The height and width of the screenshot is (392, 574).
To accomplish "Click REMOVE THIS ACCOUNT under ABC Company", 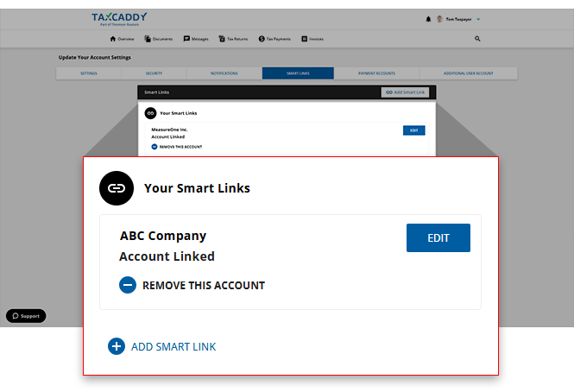I will (204, 286).
